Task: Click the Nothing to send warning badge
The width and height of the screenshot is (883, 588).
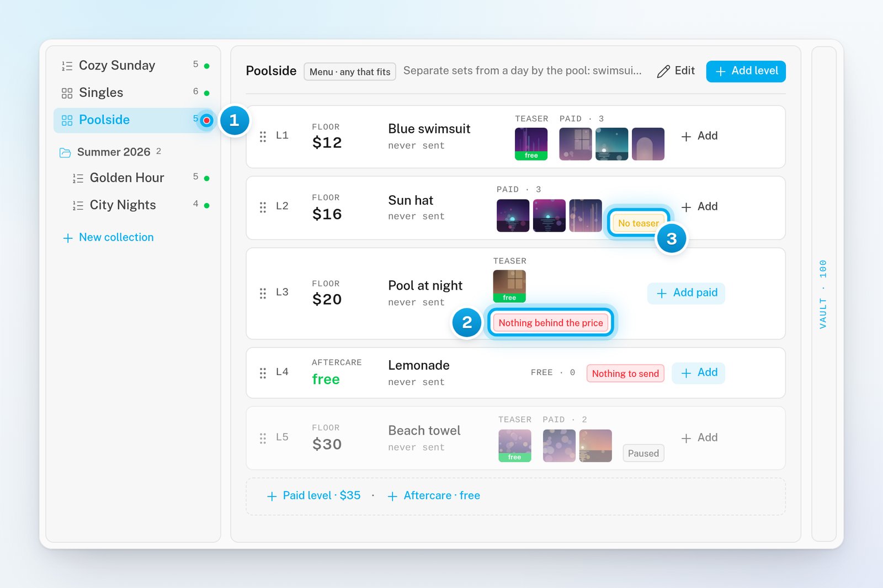Action: pyautogui.click(x=625, y=373)
